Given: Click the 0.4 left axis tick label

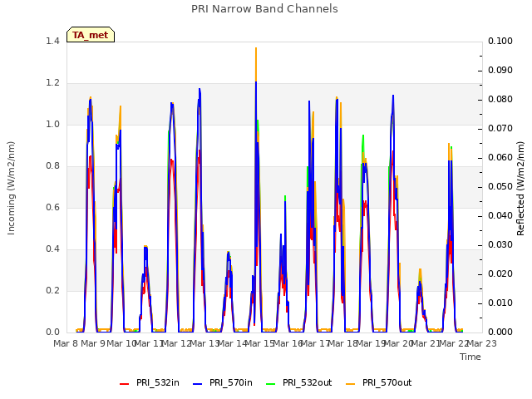Looking at the screenshot, I should [52, 249].
